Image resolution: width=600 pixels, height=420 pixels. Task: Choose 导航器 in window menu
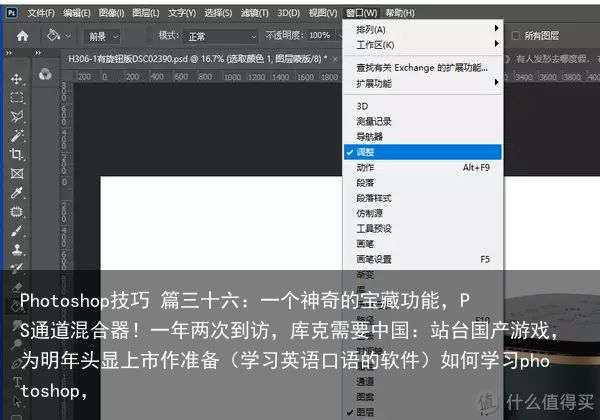pos(422,137)
